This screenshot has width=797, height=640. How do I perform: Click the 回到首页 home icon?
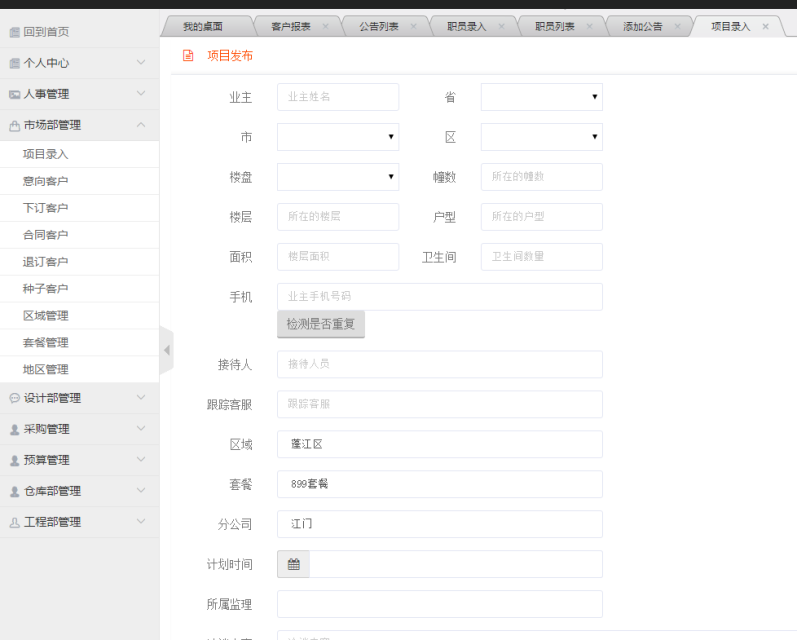point(14,32)
